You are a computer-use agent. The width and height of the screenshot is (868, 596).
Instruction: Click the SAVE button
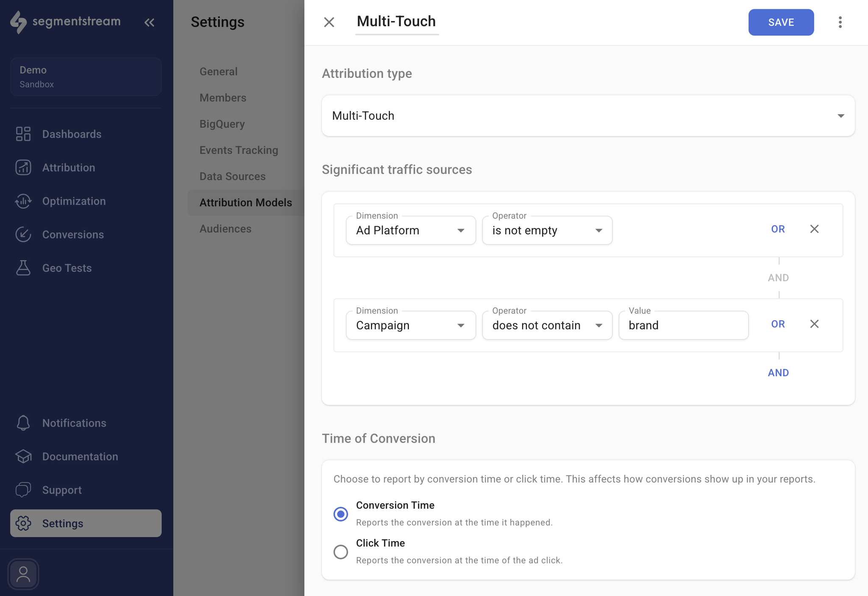click(781, 22)
